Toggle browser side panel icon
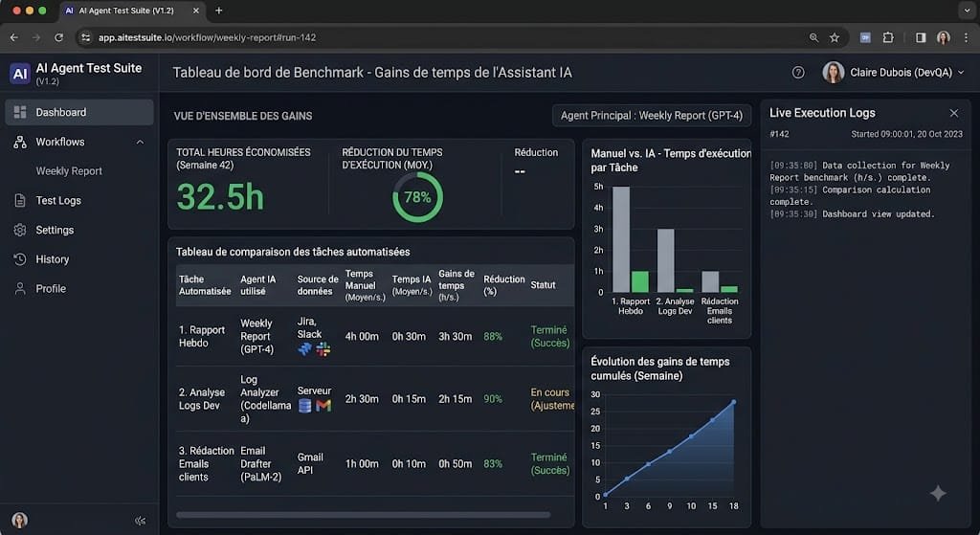This screenshot has height=535, width=980. [921, 37]
